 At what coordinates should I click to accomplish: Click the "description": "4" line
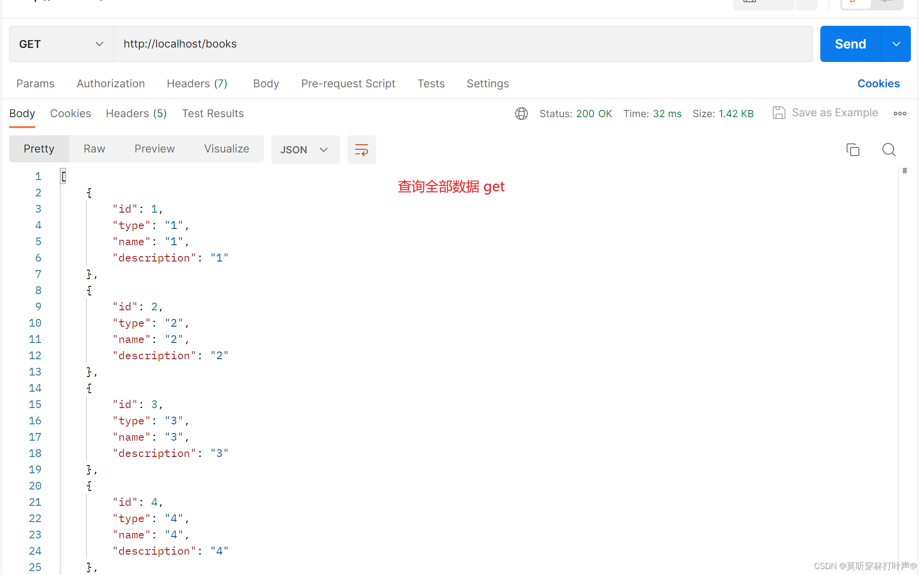(170, 551)
